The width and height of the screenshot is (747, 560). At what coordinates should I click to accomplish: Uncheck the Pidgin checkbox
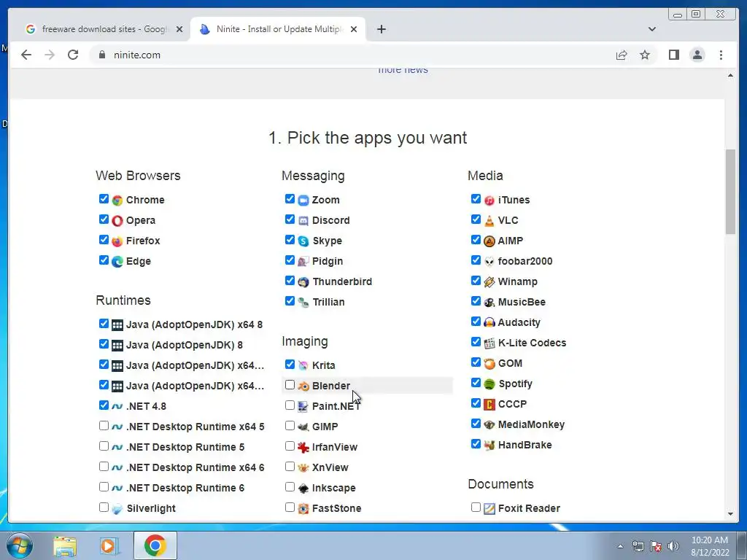coord(290,260)
